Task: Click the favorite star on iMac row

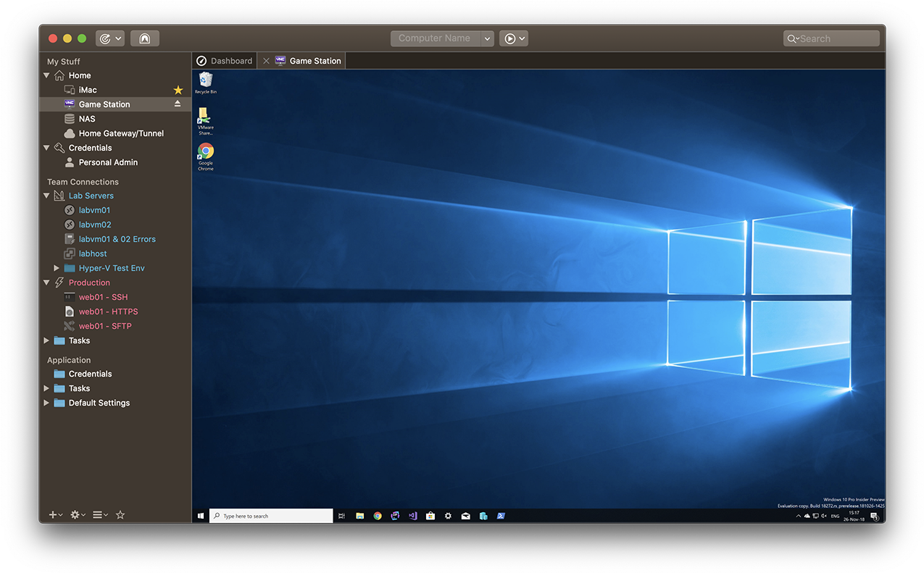Action: coord(178,90)
